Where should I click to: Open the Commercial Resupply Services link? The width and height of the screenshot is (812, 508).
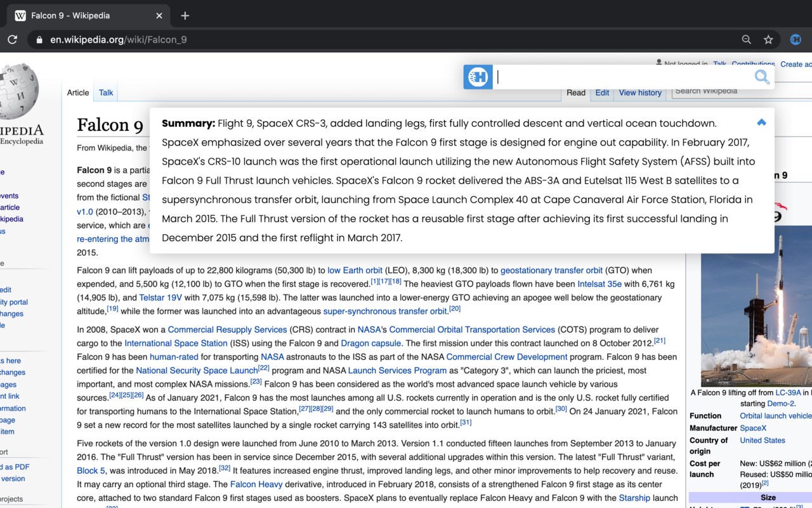pyautogui.click(x=227, y=330)
